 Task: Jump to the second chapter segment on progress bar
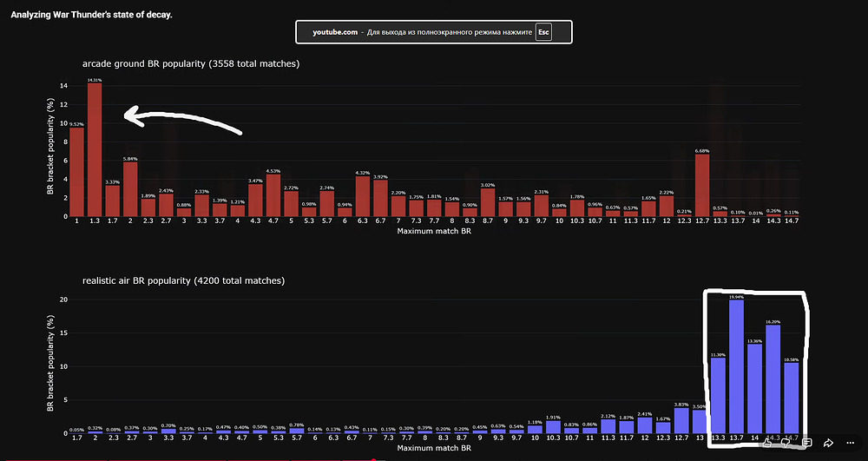pyautogui.click(x=168, y=459)
